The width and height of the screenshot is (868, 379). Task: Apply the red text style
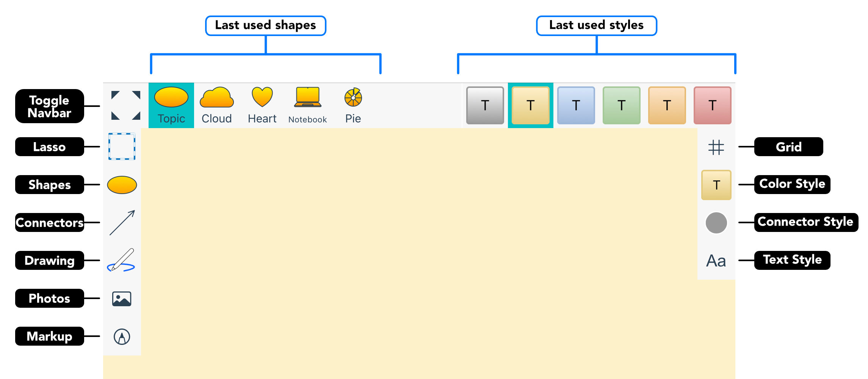point(712,105)
